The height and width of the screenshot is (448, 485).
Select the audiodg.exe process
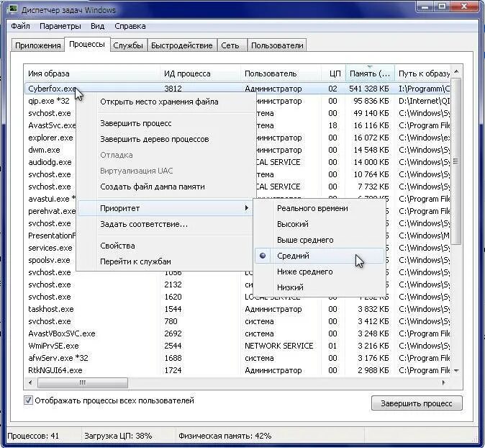pos(50,162)
